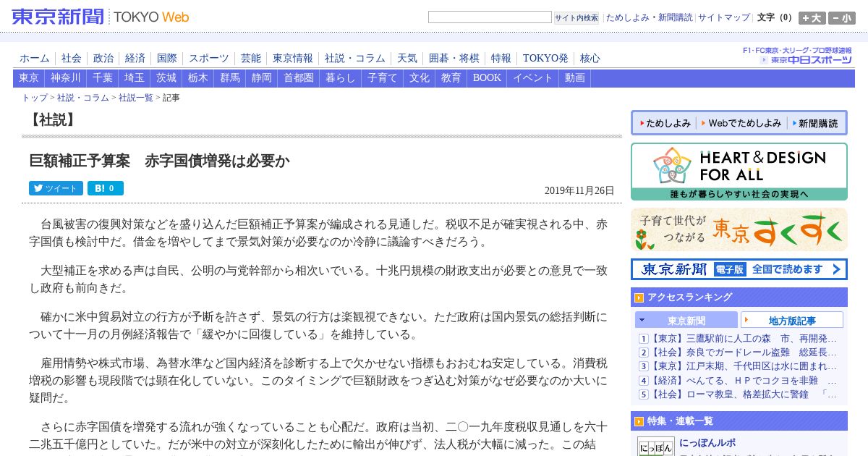This screenshot has height=456, width=868.
Task: Click the トップ breadcrumb link
Action: (x=35, y=98)
